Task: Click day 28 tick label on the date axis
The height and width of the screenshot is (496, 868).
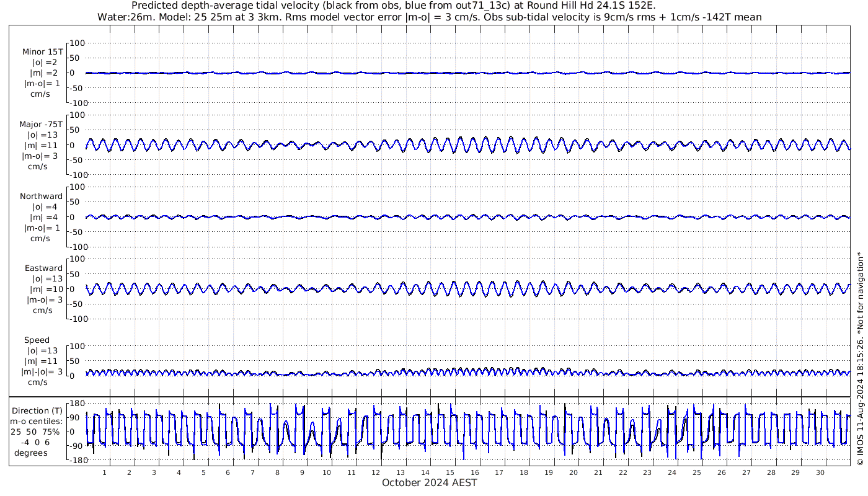Action: (771, 472)
